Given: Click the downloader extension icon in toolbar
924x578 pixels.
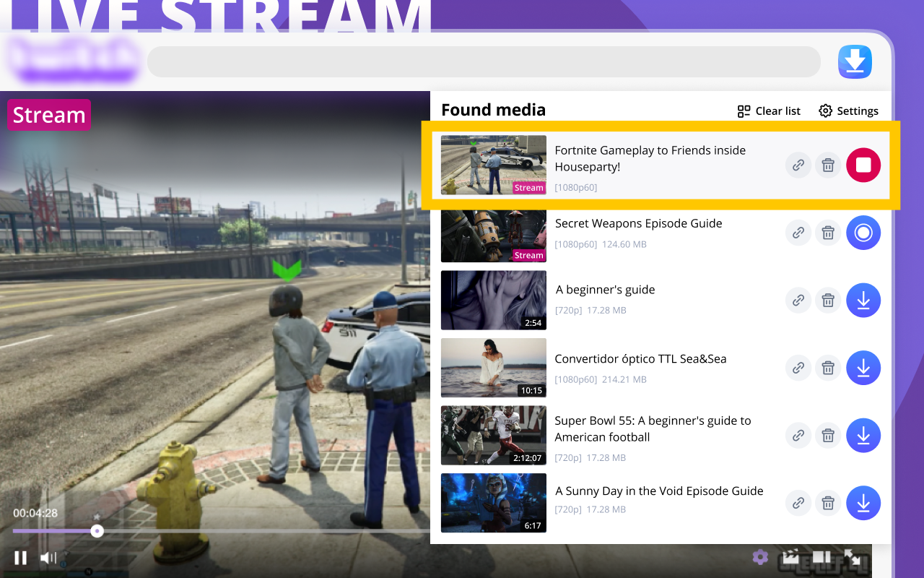Looking at the screenshot, I should pos(855,62).
